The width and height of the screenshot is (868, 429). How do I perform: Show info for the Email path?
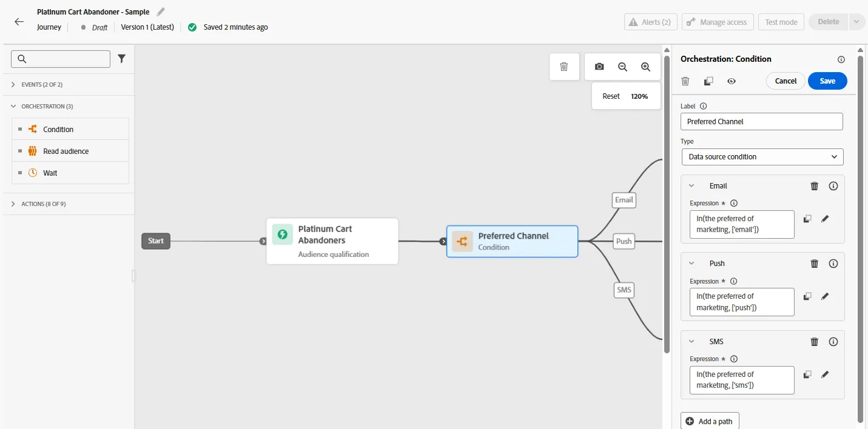[833, 186]
